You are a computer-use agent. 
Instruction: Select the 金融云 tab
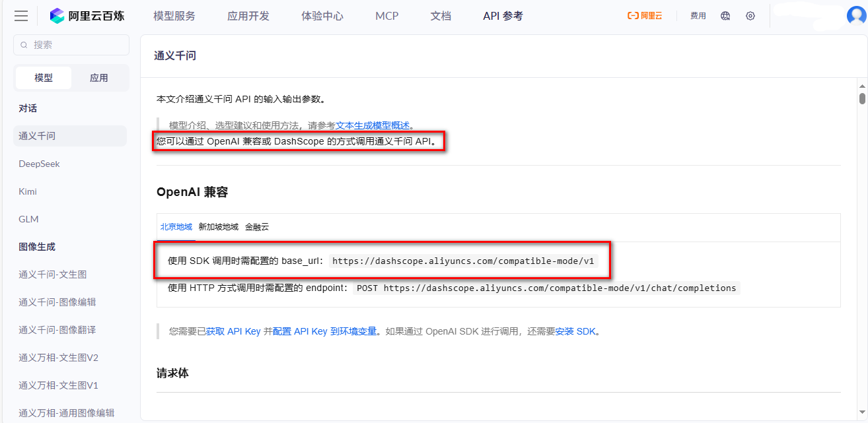click(x=257, y=226)
